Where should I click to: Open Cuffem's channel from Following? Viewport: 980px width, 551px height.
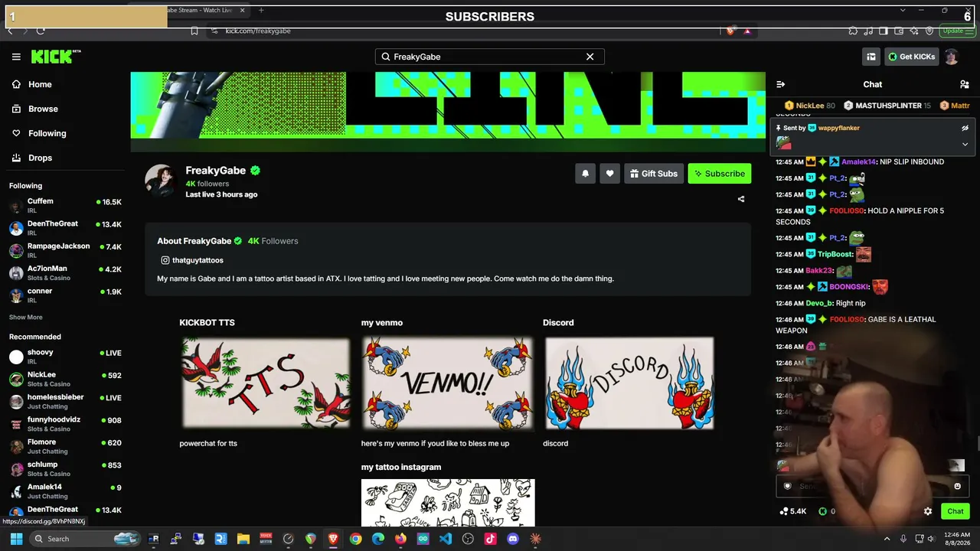click(x=65, y=206)
